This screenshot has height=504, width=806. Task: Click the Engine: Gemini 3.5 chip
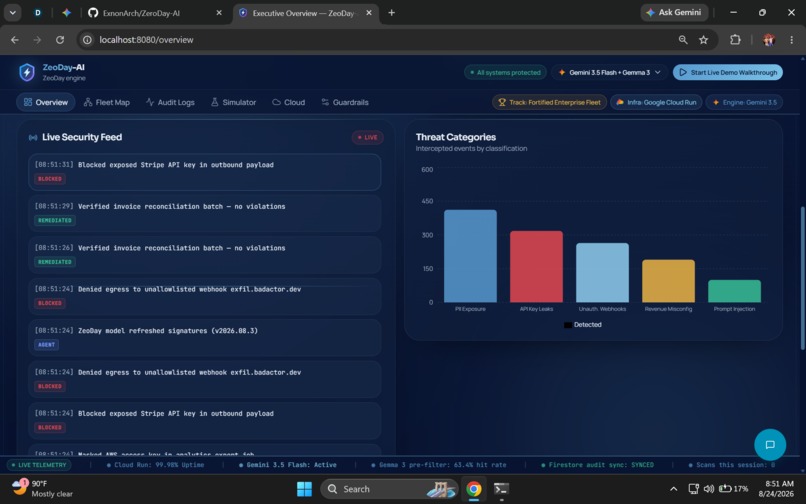(x=744, y=102)
